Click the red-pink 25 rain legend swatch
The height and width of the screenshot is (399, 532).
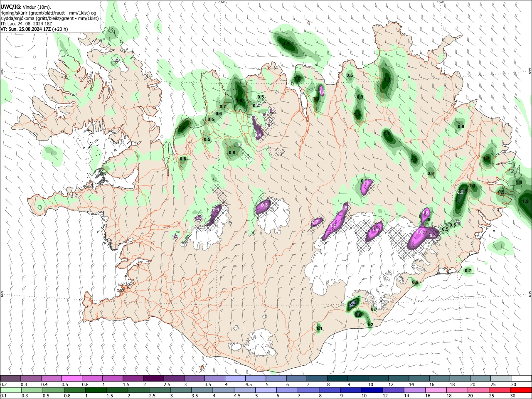click(x=500, y=390)
